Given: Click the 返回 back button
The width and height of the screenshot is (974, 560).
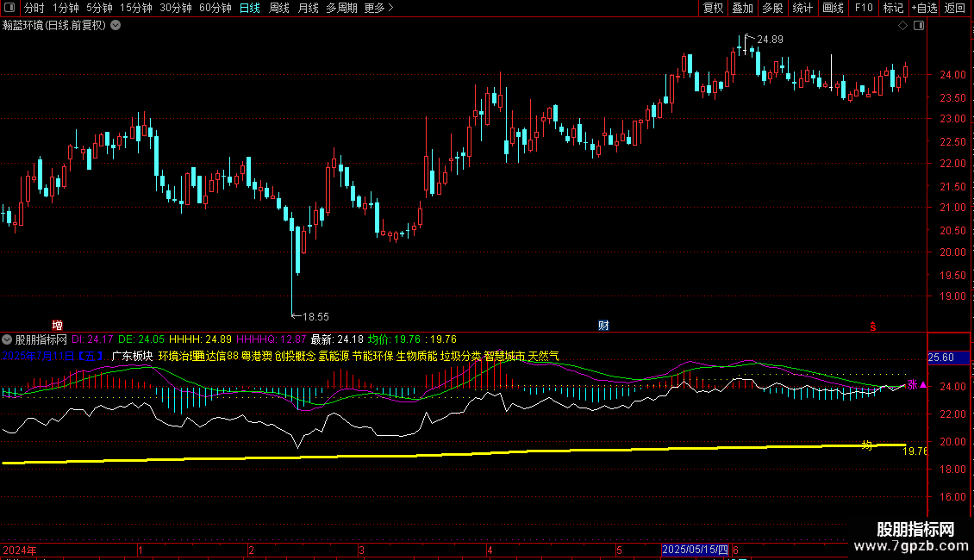Looking at the screenshot, I should 955,8.
